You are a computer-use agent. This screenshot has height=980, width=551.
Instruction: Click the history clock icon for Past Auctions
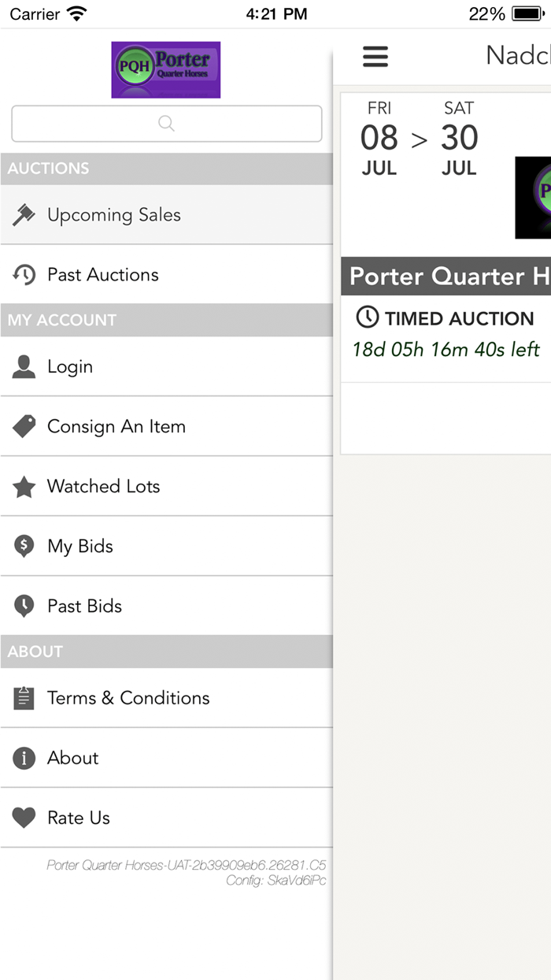pos(24,275)
